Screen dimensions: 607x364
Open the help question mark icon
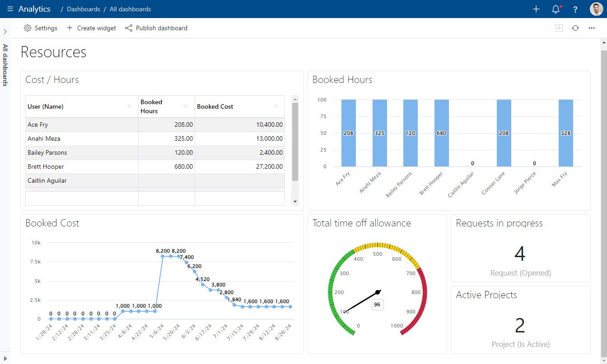575,9
